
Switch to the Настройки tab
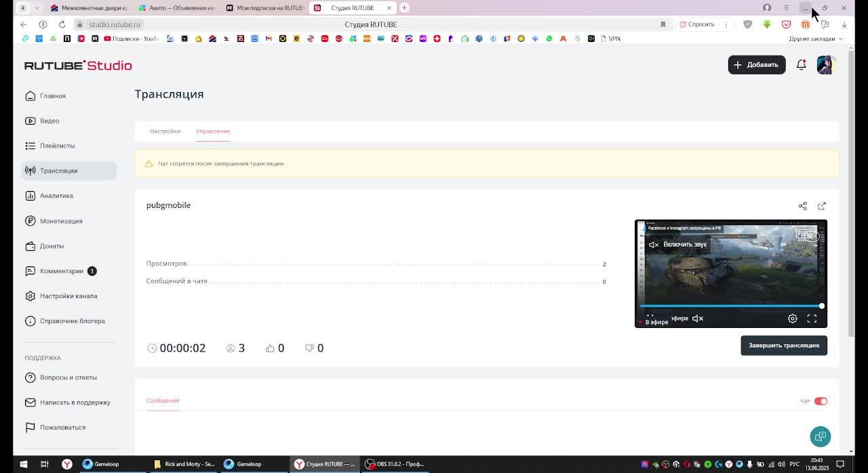tap(165, 131)
